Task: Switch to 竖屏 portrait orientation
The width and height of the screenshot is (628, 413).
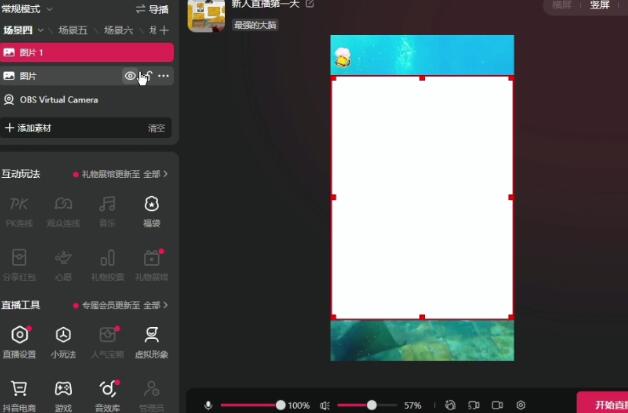Action: 600,5
